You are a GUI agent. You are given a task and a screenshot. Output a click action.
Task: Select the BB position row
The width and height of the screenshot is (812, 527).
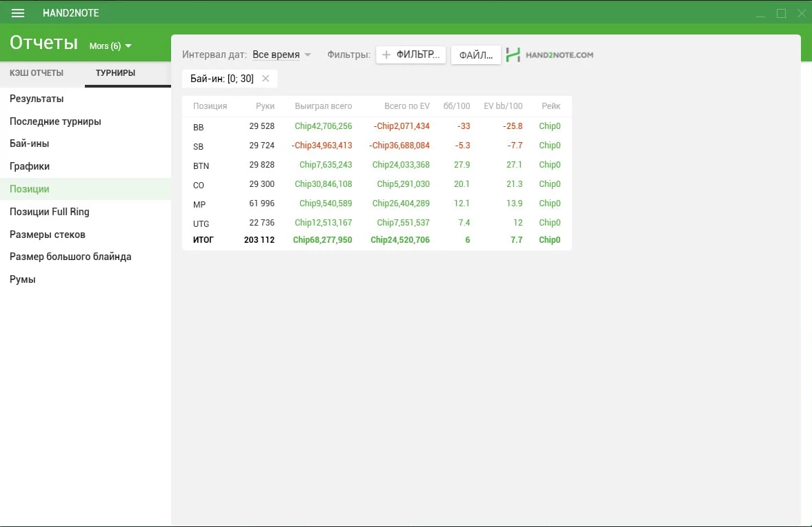click(377, 126)
